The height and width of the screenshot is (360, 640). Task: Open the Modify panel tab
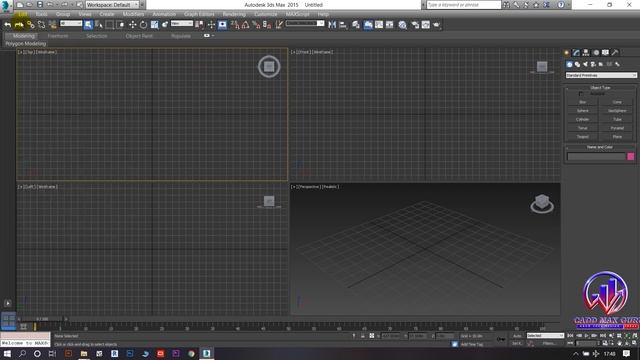point(576,53)
